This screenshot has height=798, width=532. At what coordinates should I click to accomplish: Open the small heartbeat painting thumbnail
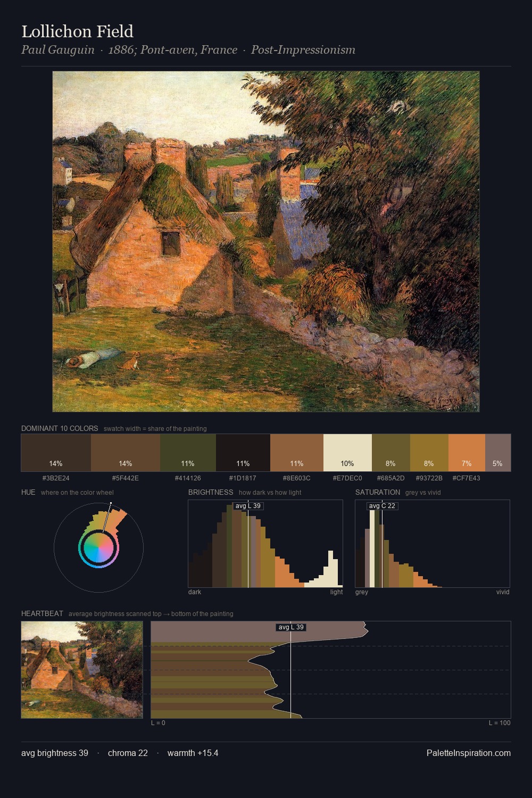pyautogui.click(x=82, y=670)
